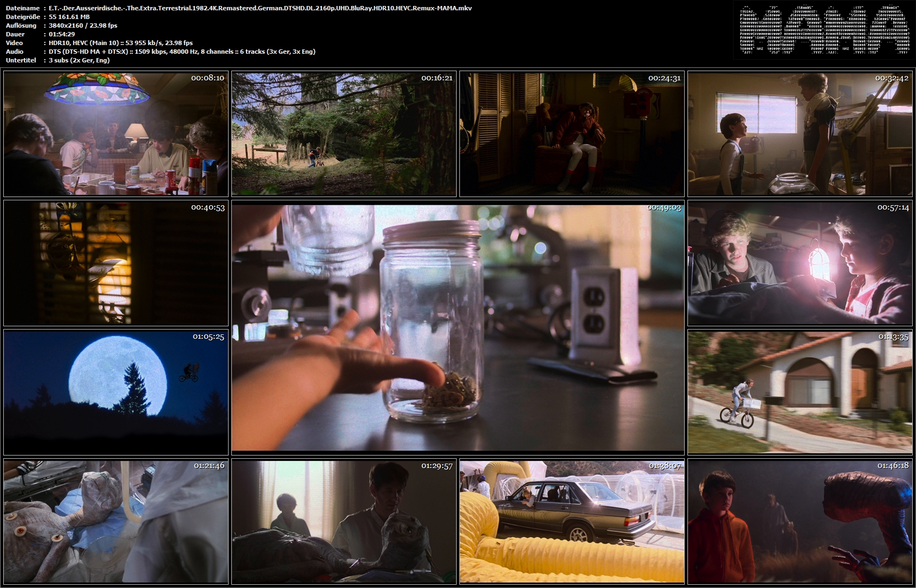
Task: Open the dark bedroom armchair thumbnail at 00:24:31
Action: tap(572, 134)
